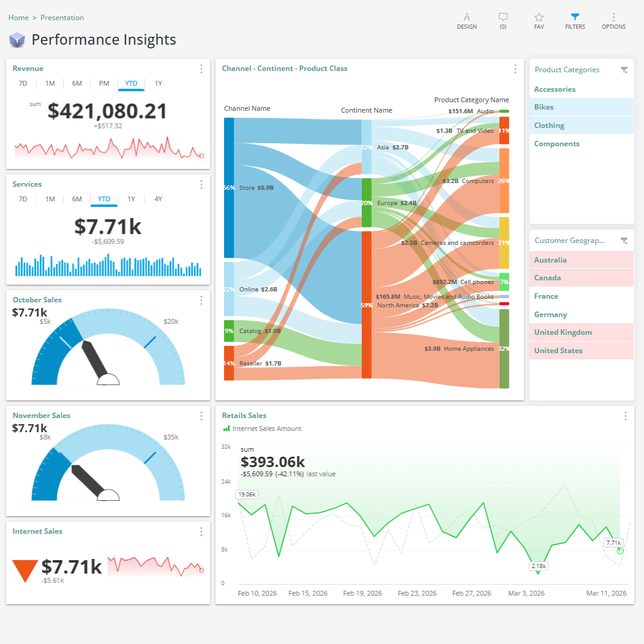The image size is (644, 644).
Task: Switch Services widget to 4Y range
Action: coord(158,199)
